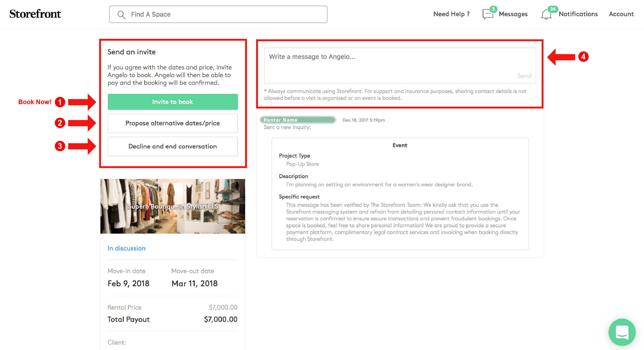The image size is (644, 350).
Task: Open the Superb Boutique listing thumbnail
Action: [172, 206]
